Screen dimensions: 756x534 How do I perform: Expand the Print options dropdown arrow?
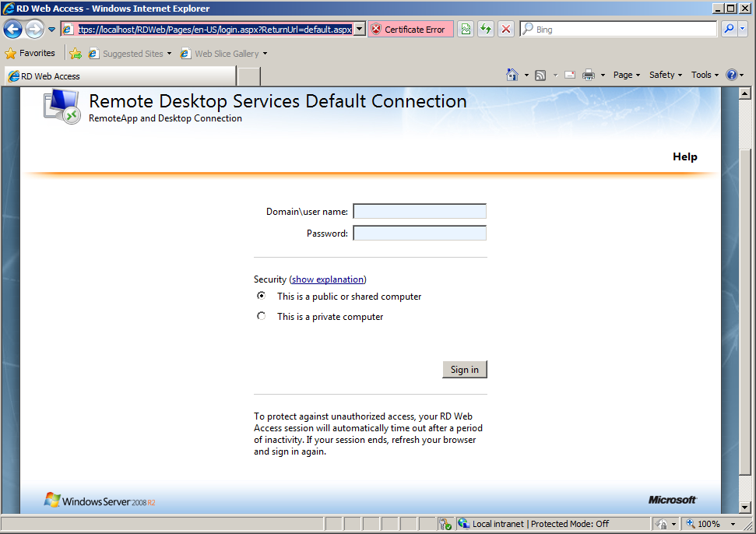coord(603,76)
